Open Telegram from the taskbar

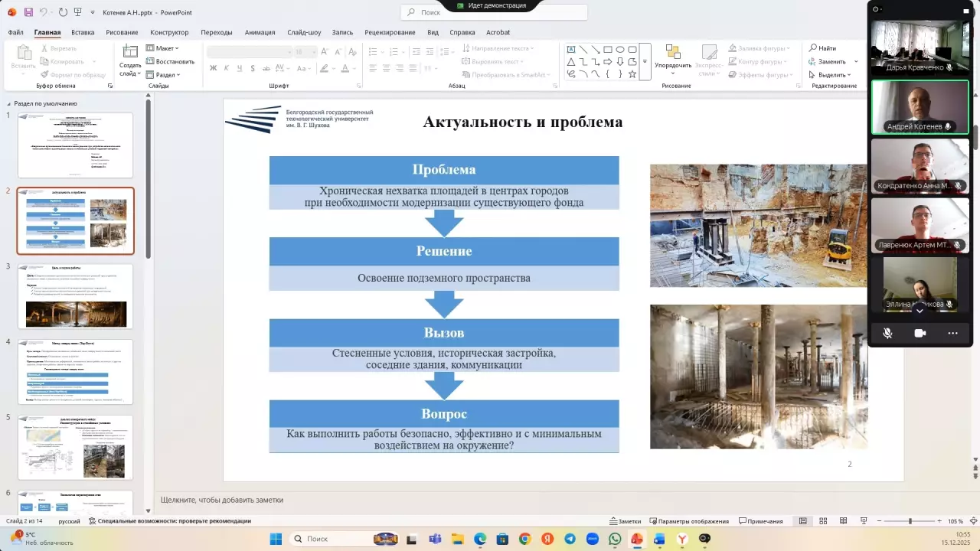570,539
